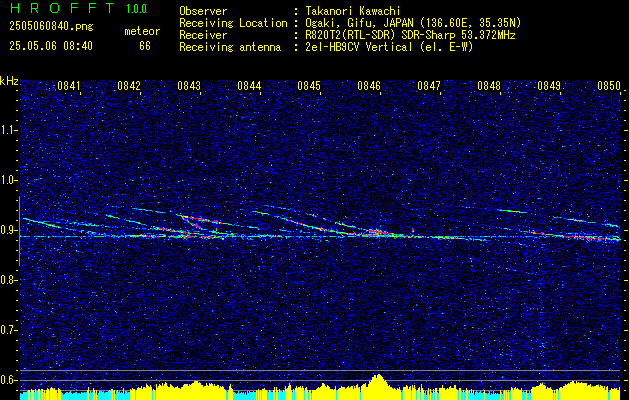Click the HROFFT title text
Image resolution: width=629 pixels, height=400 pixels.
tap(61, 8)
